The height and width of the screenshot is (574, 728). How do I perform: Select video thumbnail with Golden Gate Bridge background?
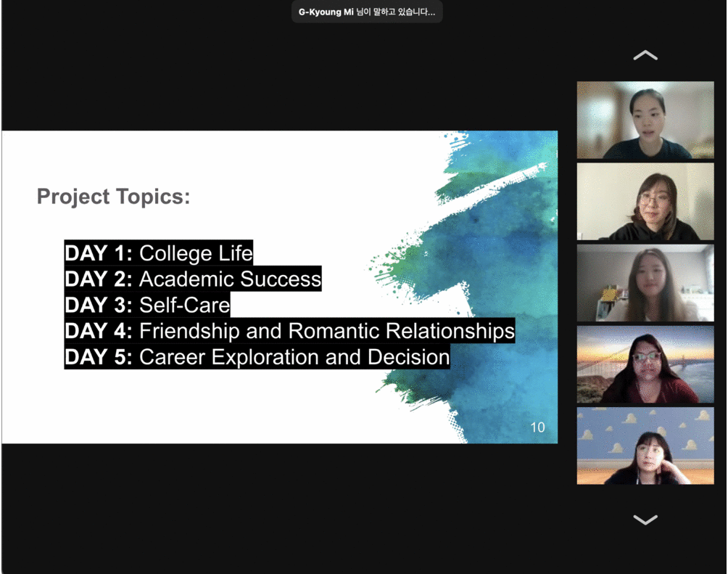click(x=645, y=364)
